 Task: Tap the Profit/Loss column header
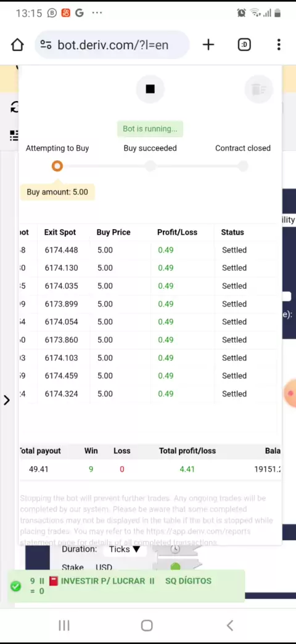(x=177, y=232)
